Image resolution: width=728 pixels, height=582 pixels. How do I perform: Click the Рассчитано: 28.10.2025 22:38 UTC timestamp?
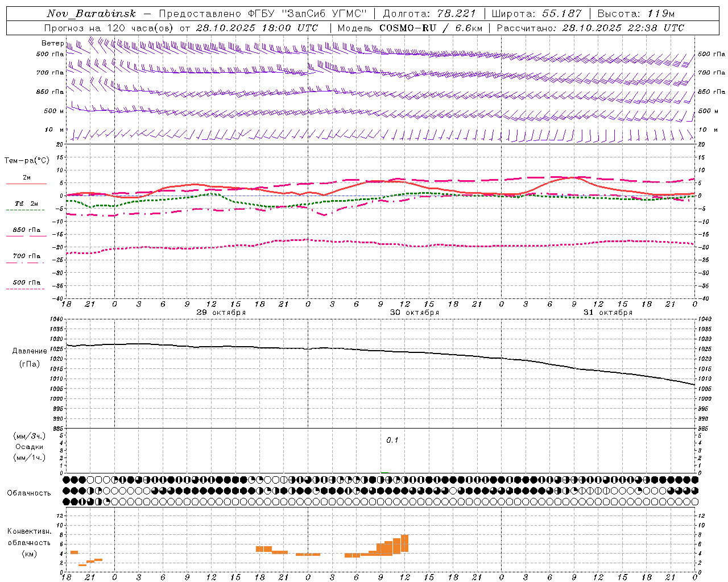click(590, 28)
